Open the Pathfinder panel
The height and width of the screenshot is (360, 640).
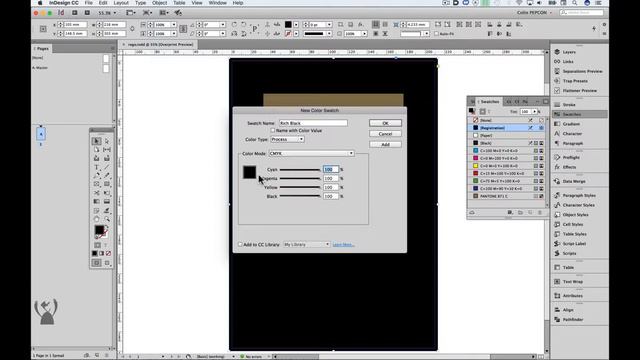point(573,320)
